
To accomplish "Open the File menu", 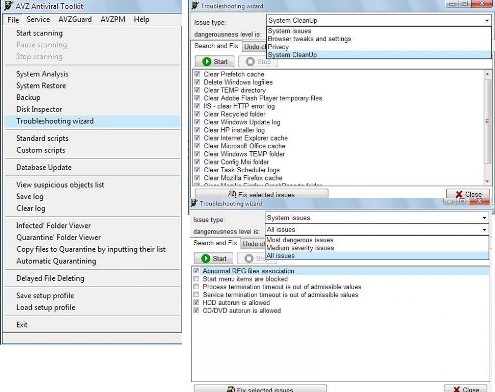I will click(13, 20).
